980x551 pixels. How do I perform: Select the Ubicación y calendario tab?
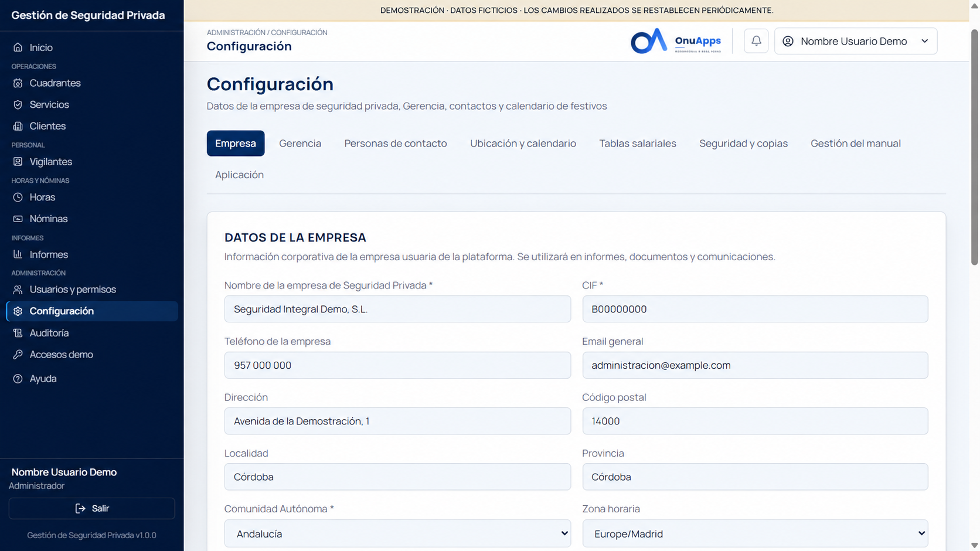click(x=523, y=144)
